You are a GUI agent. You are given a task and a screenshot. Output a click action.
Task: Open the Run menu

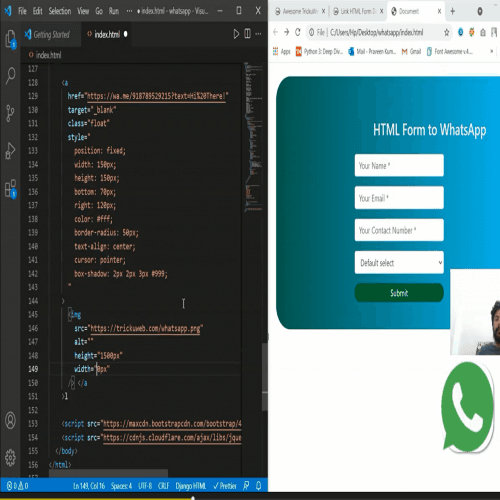pyautogui.click(x=114, y=11)
